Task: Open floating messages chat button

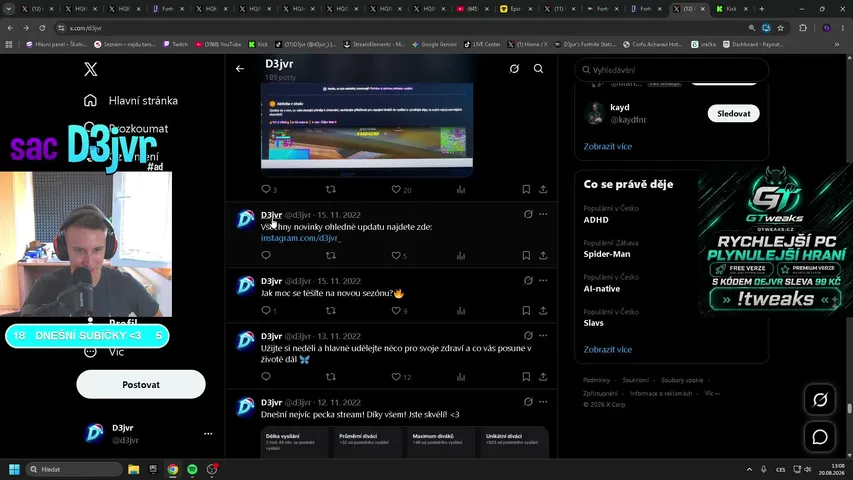Action: point(820,436)
